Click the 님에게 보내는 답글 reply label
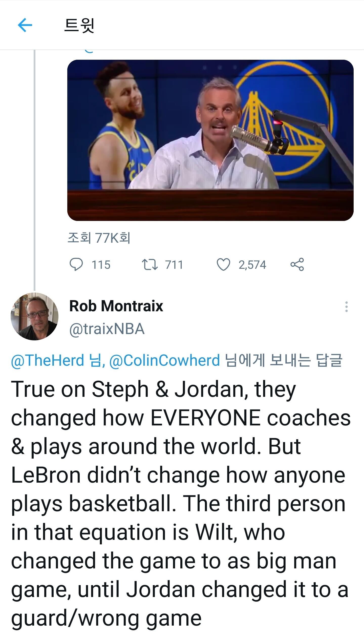This screenshot has width=364, height=638. pyautogui.click(x=283, y=360)
